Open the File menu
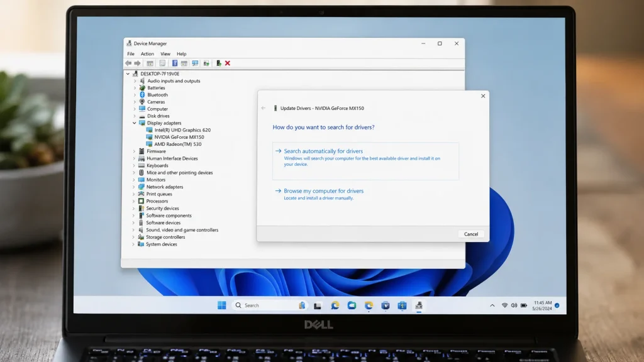Screen dimensions: 644x362 click(131, 54)
